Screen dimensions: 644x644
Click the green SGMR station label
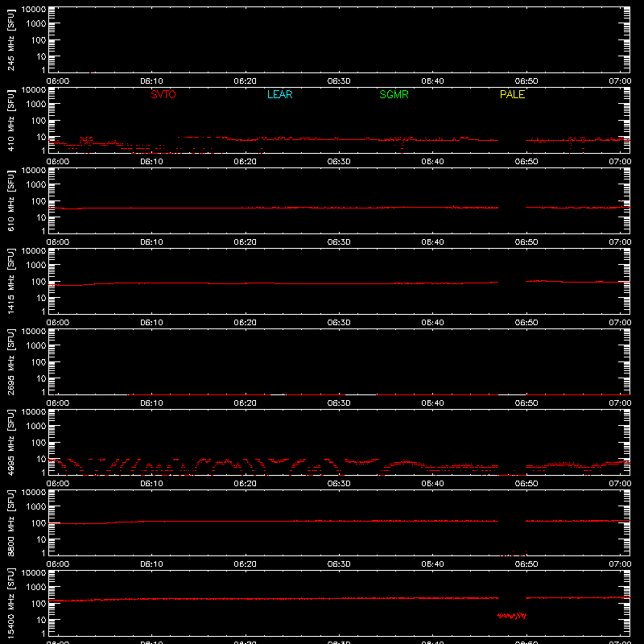pos(394,94)
